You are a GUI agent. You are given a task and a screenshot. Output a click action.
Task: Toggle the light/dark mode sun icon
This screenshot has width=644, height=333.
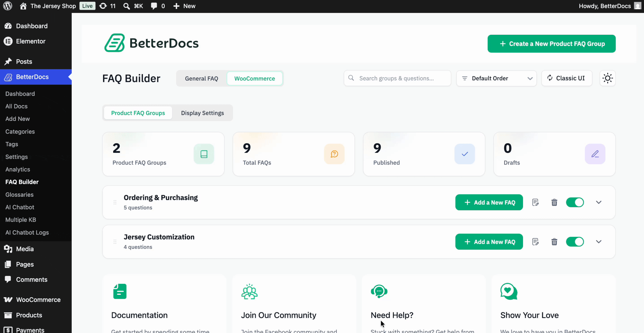[x=608, y=78]
